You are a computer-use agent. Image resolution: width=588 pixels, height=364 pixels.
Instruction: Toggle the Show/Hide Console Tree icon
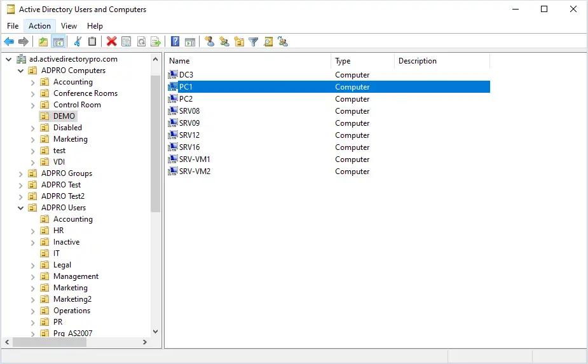(58, 42)
